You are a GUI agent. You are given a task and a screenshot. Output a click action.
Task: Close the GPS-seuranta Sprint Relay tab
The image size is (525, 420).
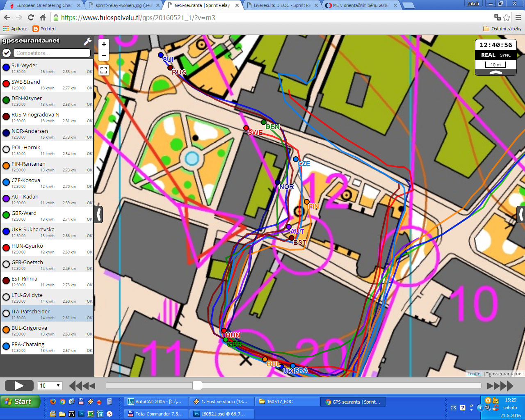[x=237, y=5]
